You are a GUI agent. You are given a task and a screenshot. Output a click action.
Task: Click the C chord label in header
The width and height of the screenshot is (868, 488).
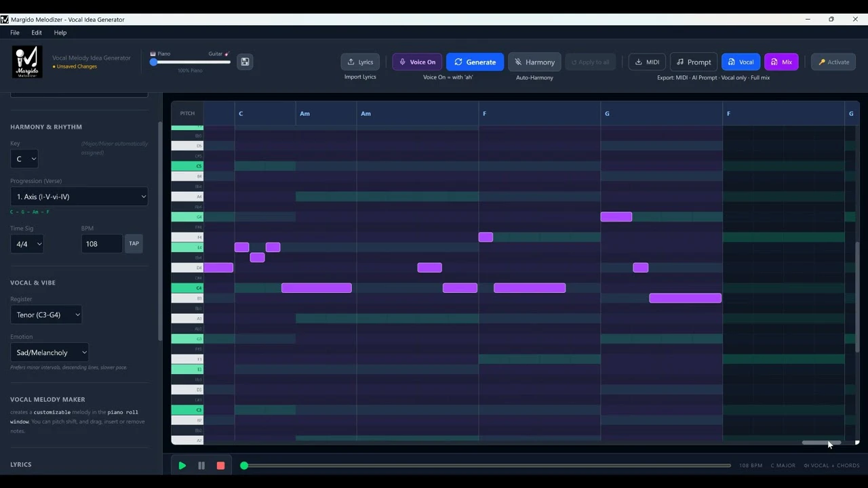pos(241,113)
